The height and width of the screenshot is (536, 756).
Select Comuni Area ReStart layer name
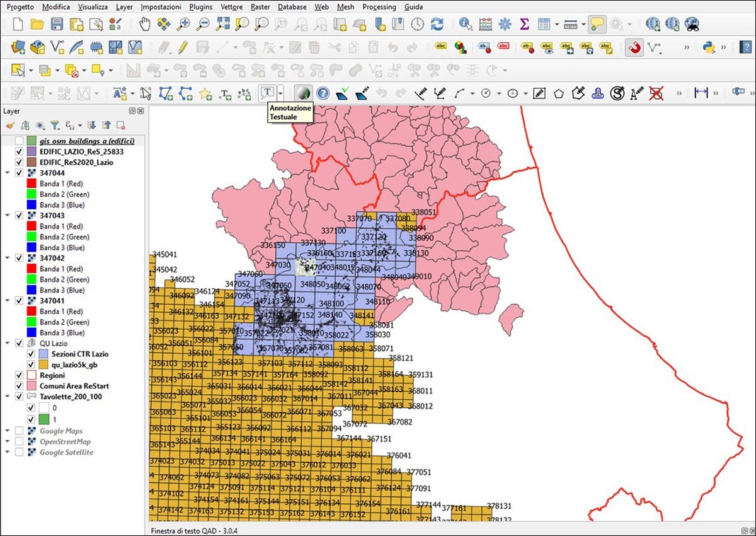pyautogui.click(x=74, y=386)
